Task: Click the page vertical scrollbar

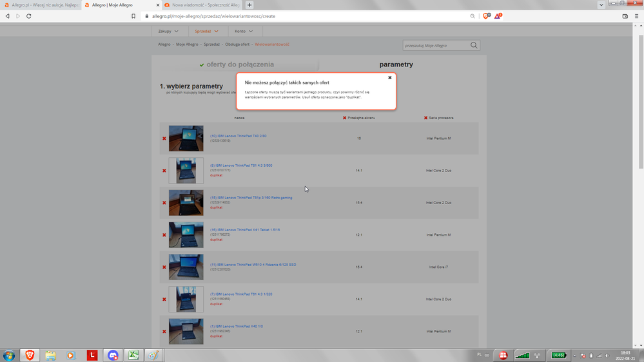Action: click(x=641, y=102)
